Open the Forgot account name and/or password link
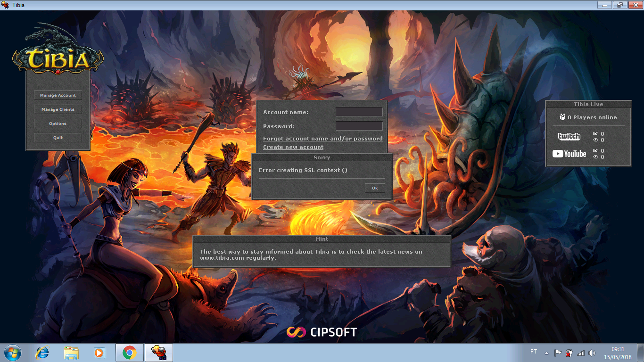 click(x=322, y=138)
